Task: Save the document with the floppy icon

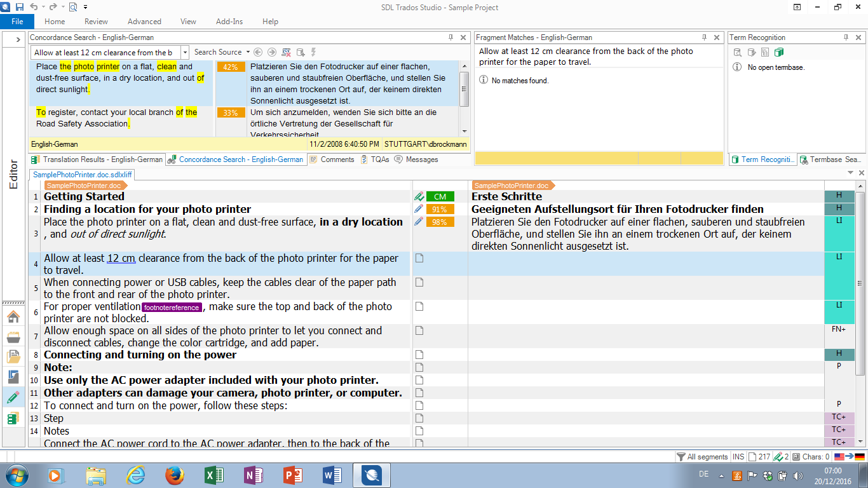Action: pyautogui.click(x=19, y=7)
